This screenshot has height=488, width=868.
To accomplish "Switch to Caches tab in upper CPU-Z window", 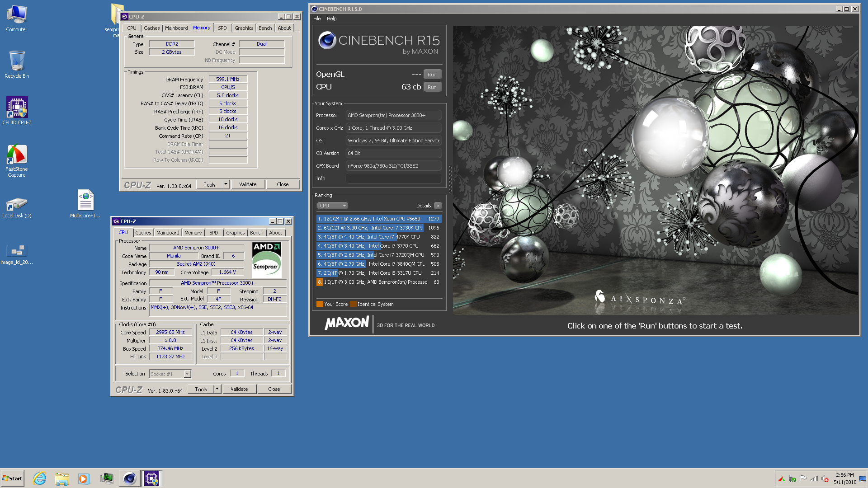I will click(152, 28).
